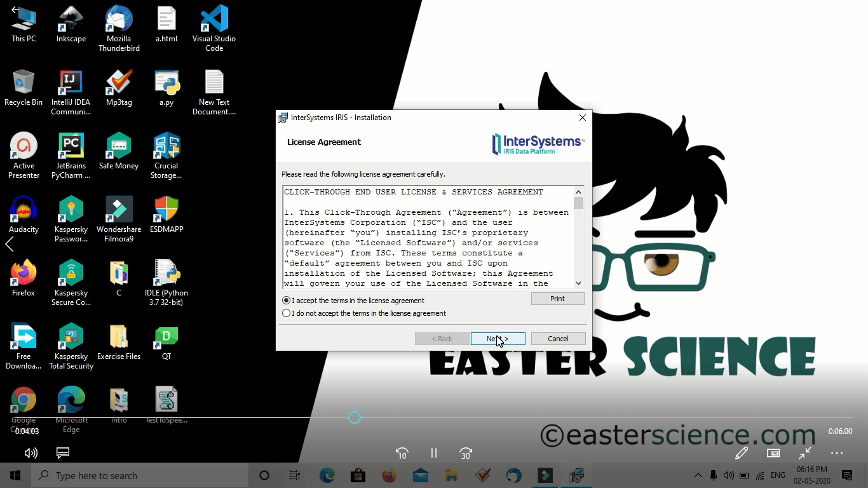This screenshot has height=488, width=868.
Task: Open the pencil edit tool
Action: click(x=741, y=453)
